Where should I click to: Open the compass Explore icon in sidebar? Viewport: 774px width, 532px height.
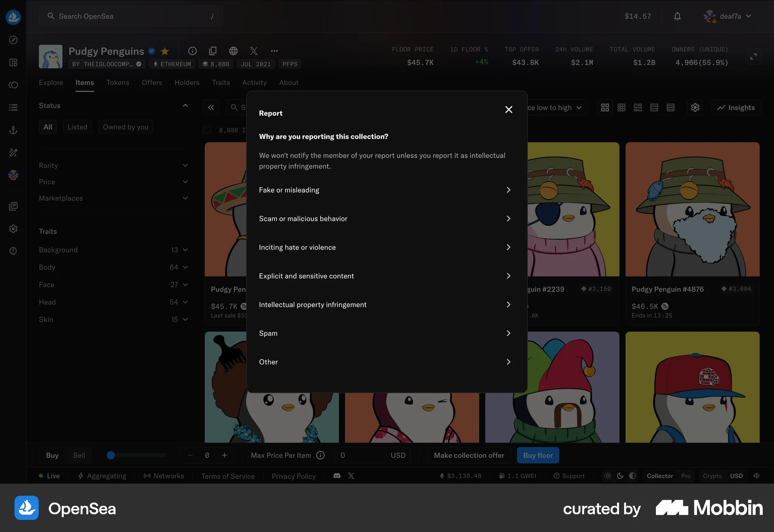coord(13,40)
